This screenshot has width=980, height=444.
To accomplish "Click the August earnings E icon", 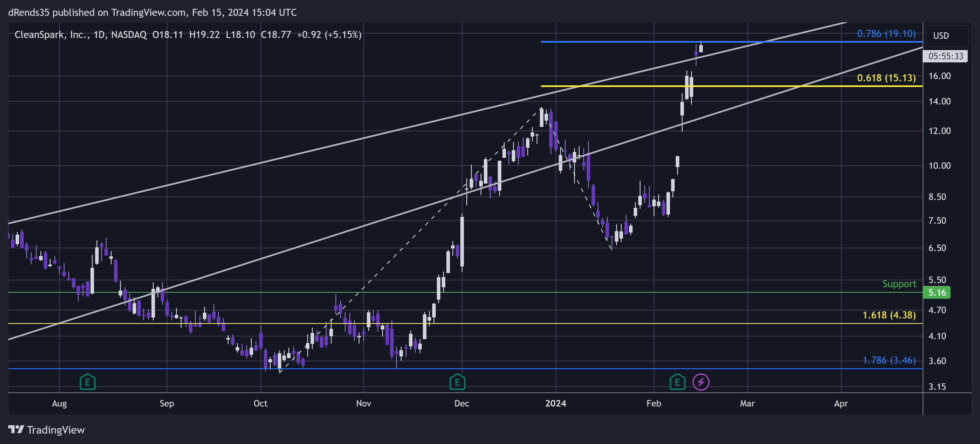I will tap(87, 382).
